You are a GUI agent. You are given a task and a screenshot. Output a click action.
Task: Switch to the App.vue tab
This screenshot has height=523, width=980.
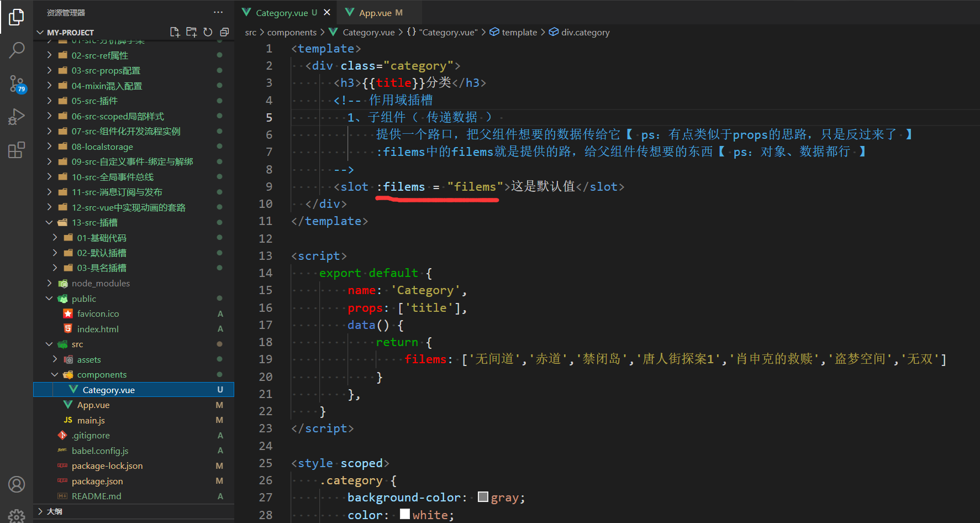pyautogui.click(x=381, y=13)
